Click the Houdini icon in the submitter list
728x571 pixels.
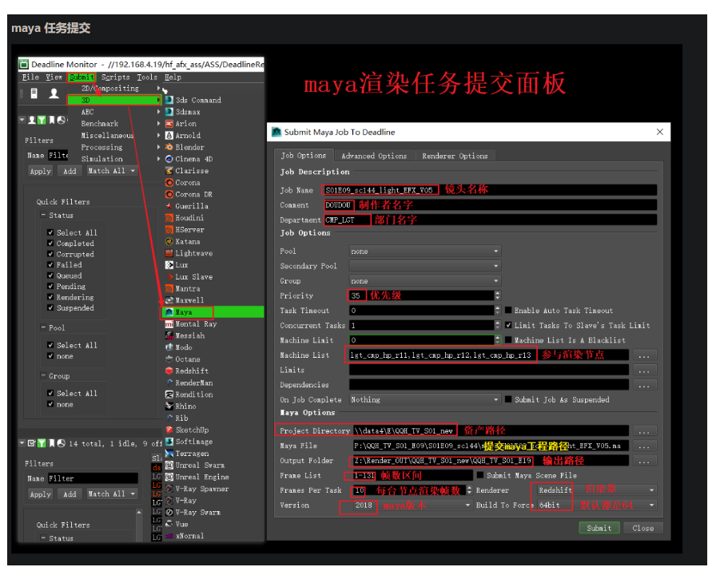click(169, 218)
